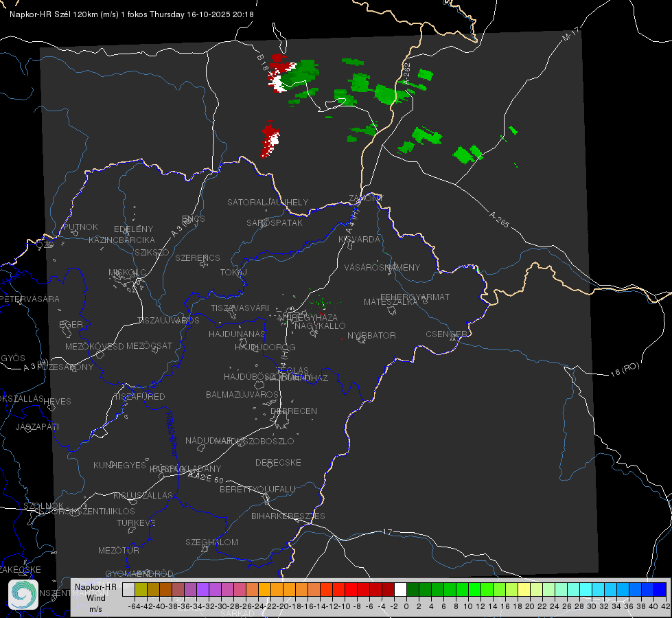This screenshot has height=618, width=672.
Task: Click the KISVÁRDA town label
Action: coord(359,240)
